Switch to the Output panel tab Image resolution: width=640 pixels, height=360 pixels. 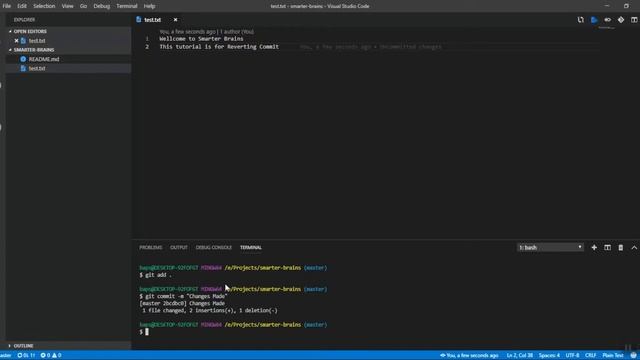[179, 247]
